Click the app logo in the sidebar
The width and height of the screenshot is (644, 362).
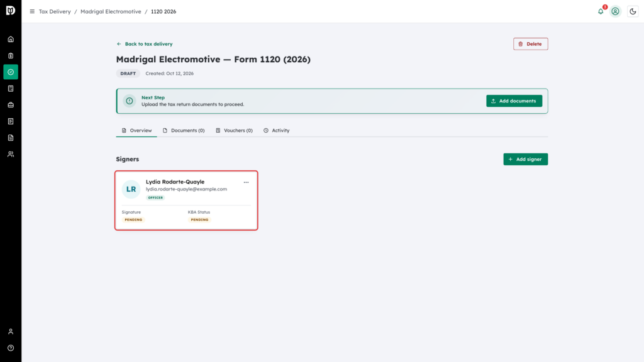pyautogui.click(x=11, y=10)
